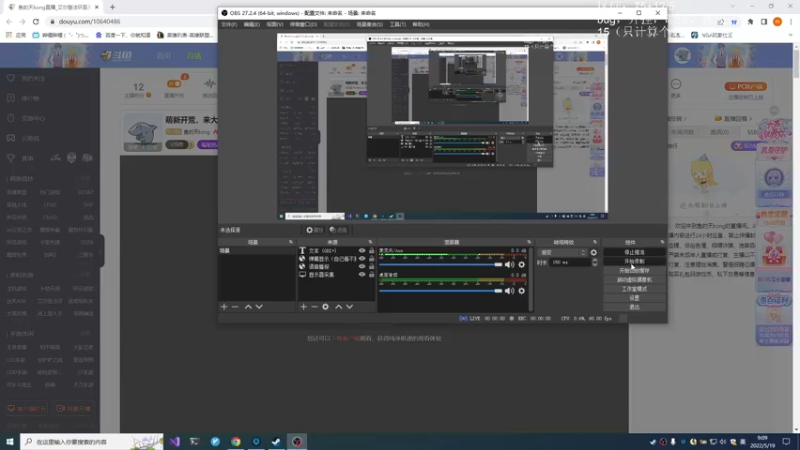Move source up in Sources panel
The height and width of the screenshot is (450, 800).
338,307
